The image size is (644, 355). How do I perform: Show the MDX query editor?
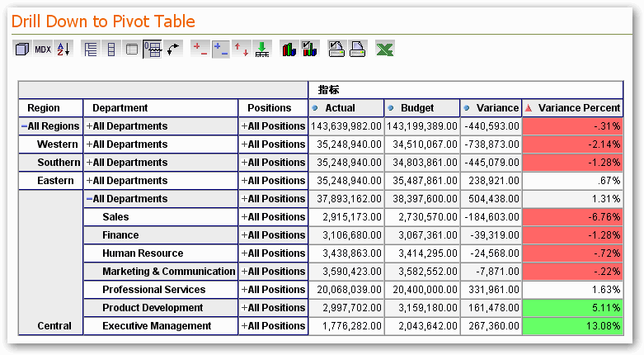(x=43, y=50)
